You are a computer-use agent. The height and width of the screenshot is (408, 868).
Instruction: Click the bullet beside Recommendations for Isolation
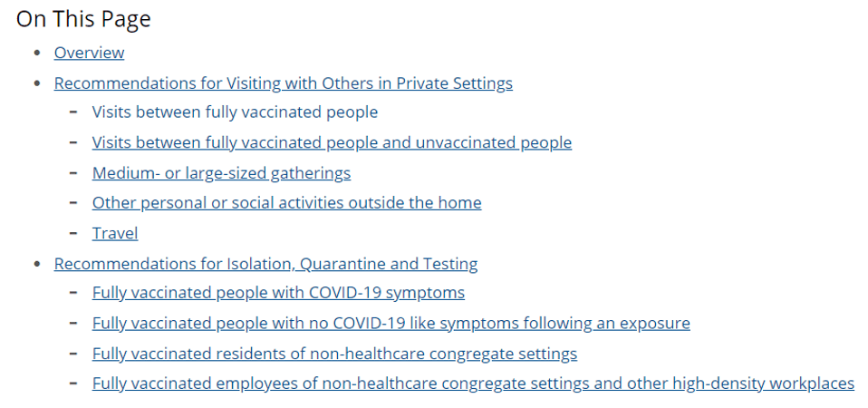click(x=37, y=265)
